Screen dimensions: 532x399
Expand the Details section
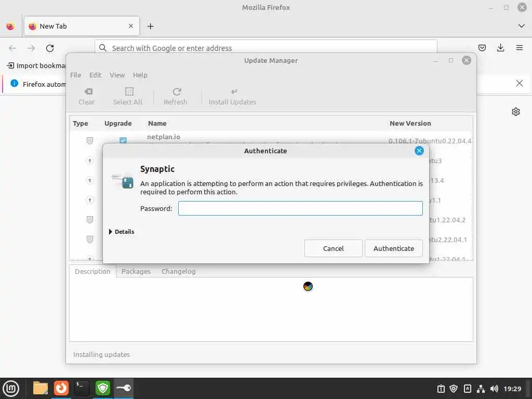point(122,232)
